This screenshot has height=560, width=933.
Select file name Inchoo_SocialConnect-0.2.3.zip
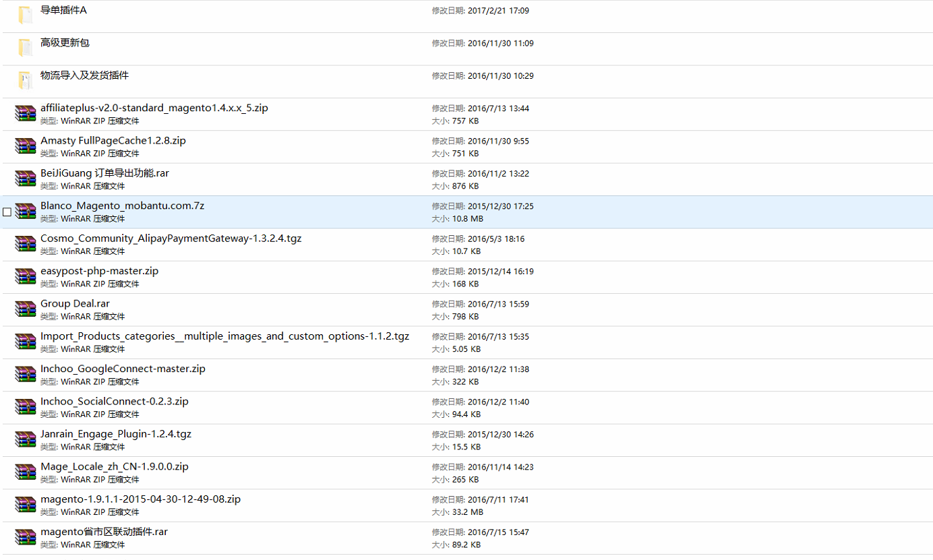point(115,401)
